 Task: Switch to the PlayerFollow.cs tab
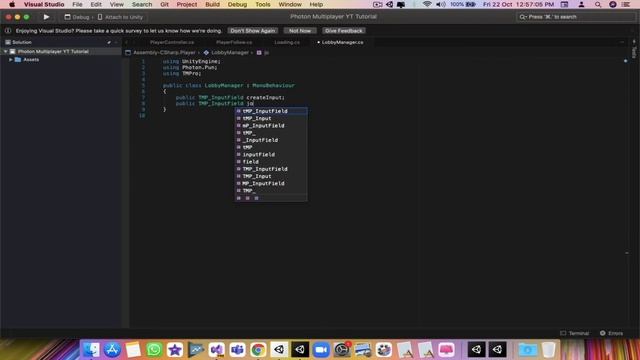(234, 42)
